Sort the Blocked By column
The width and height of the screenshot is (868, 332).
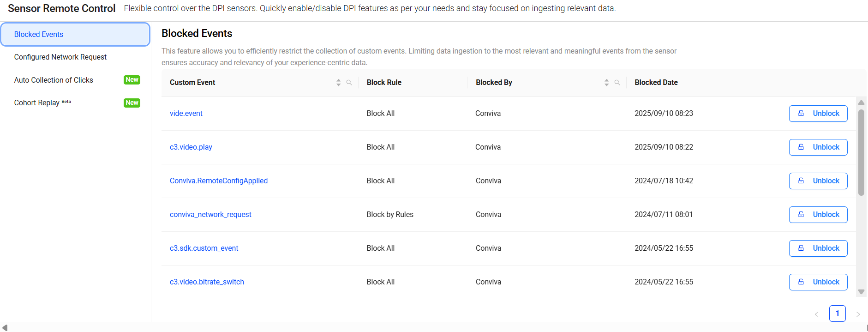606,83
